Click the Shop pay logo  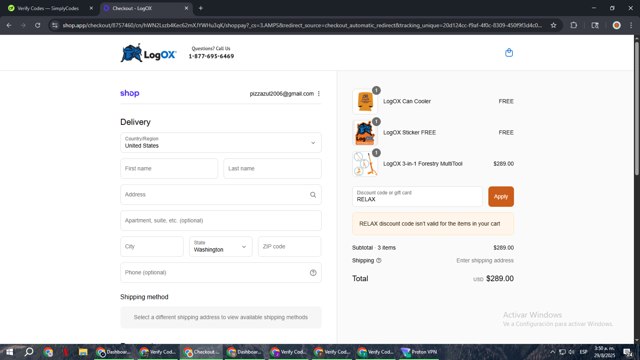pyautogui.click(x=130, y=93)
